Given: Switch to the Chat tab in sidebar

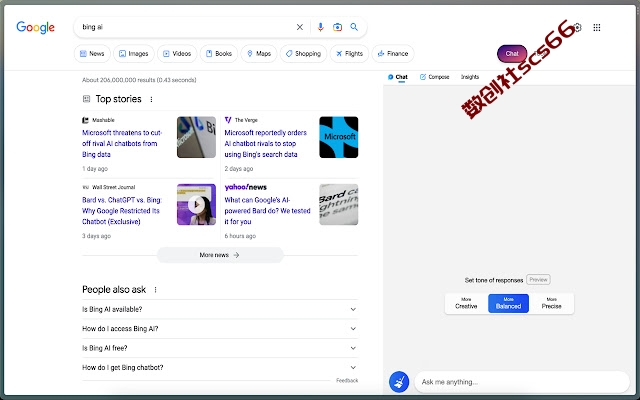Looking at the screenshot, I should click(398, 77).
